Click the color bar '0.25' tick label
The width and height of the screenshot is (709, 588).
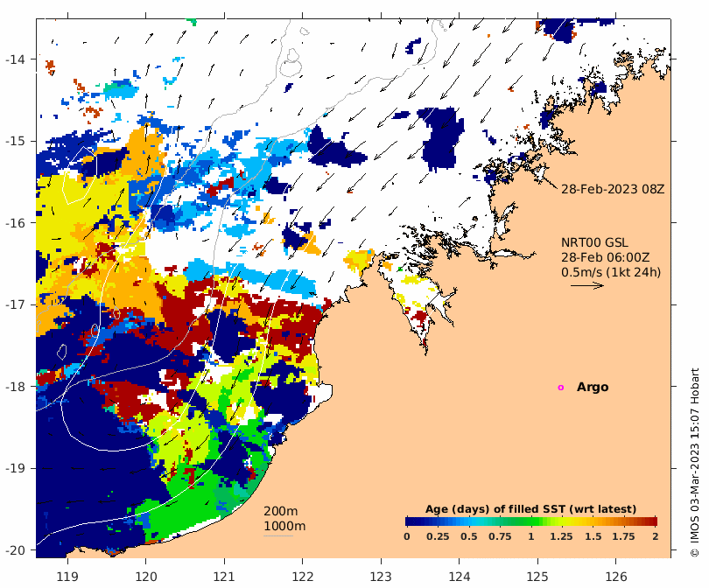tap(438, 536)
